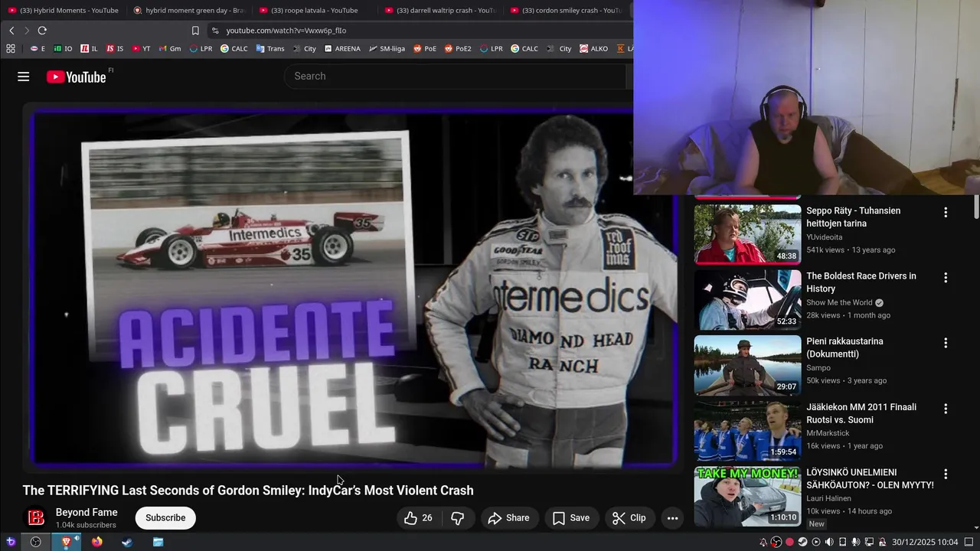Click the youtube.com address bar URL
This screenshot has width=980, height=551.
[x=286, y=31]
